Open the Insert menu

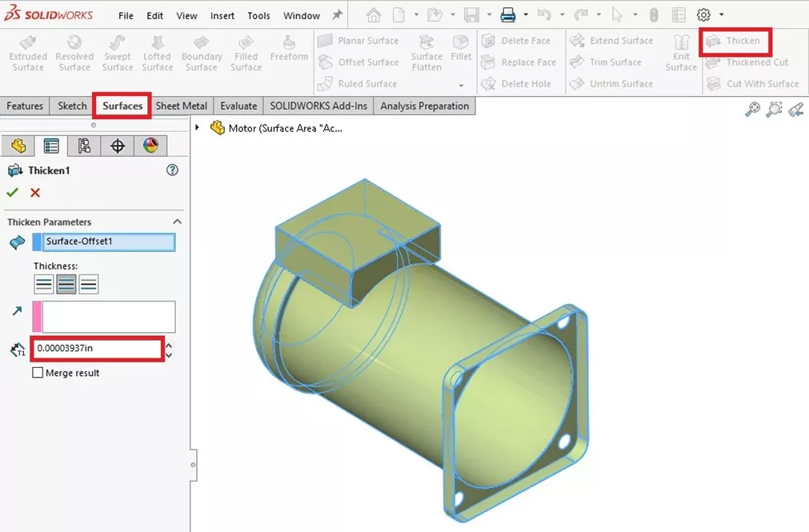click(x=222, y=14)
